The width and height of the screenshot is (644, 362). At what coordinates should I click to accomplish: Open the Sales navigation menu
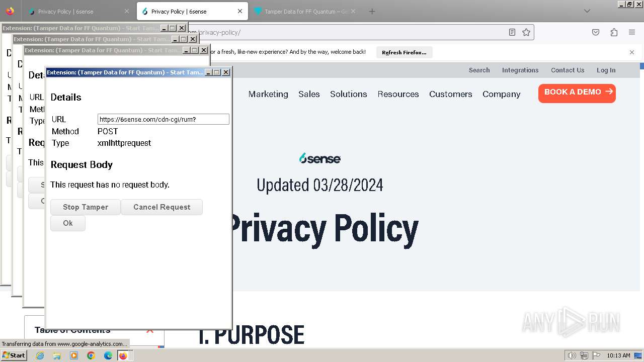click(309, 94)
